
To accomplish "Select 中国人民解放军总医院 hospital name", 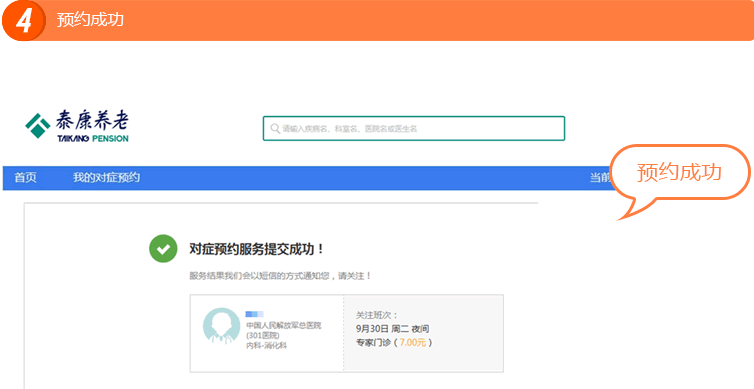I will click(283, 326).
